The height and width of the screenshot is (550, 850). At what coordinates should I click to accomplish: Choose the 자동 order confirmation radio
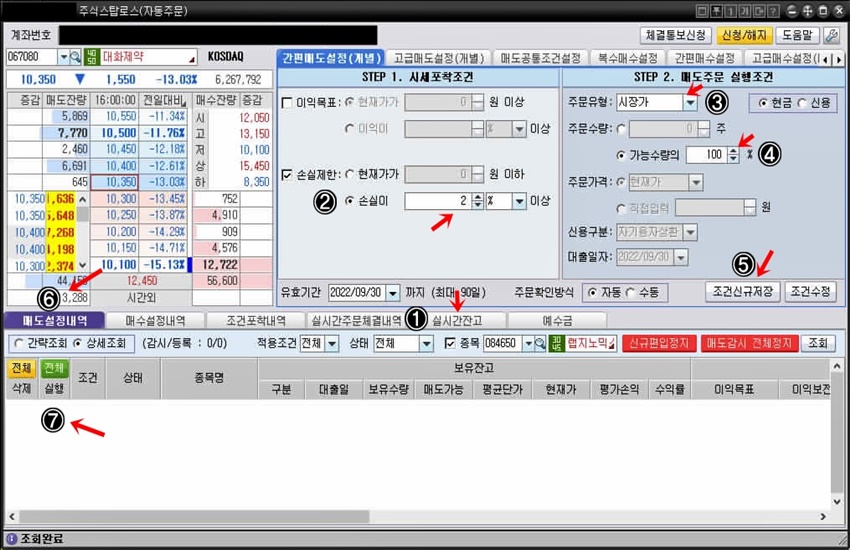point(592,293)
